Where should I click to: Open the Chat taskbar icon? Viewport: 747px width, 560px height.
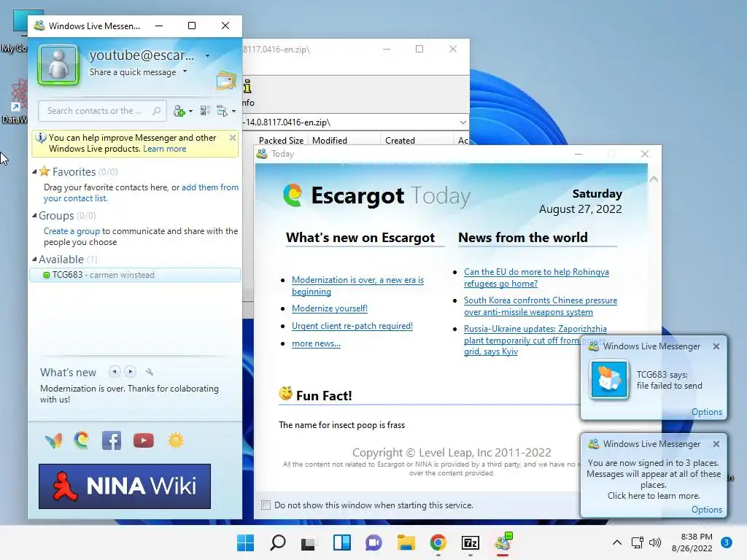pyautogui.click(x=373, y=542)
